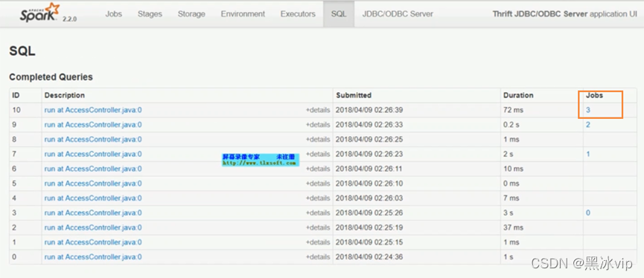644x278 pixels.
Task: Click submitted time 2018/04/09 02:26:23
Action: 369,154
